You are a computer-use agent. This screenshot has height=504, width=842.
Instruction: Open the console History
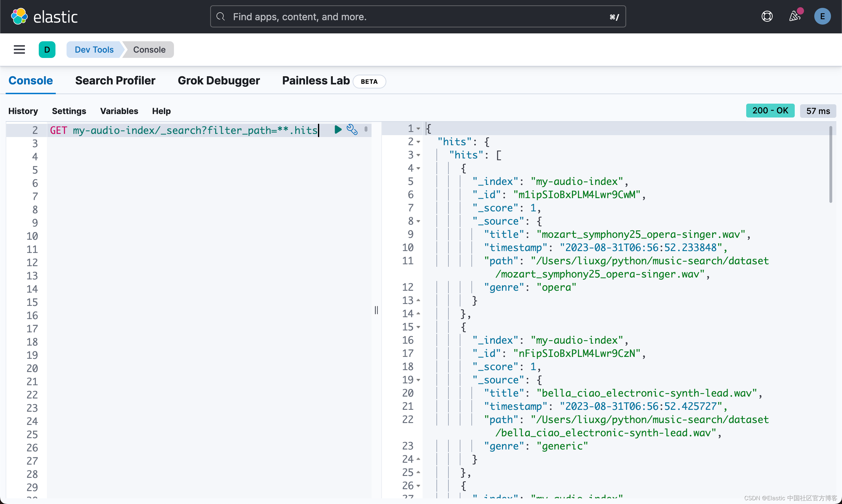[23, 111]
